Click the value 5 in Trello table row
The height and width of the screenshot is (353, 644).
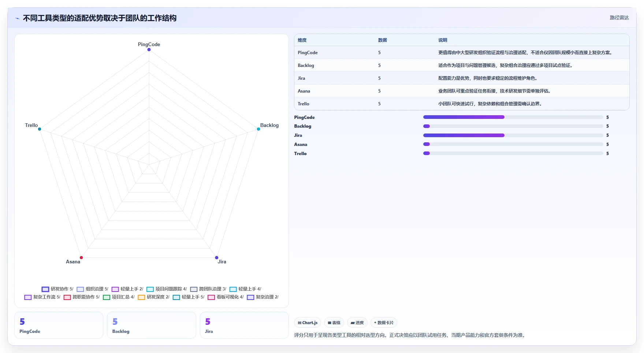[379, 104]
